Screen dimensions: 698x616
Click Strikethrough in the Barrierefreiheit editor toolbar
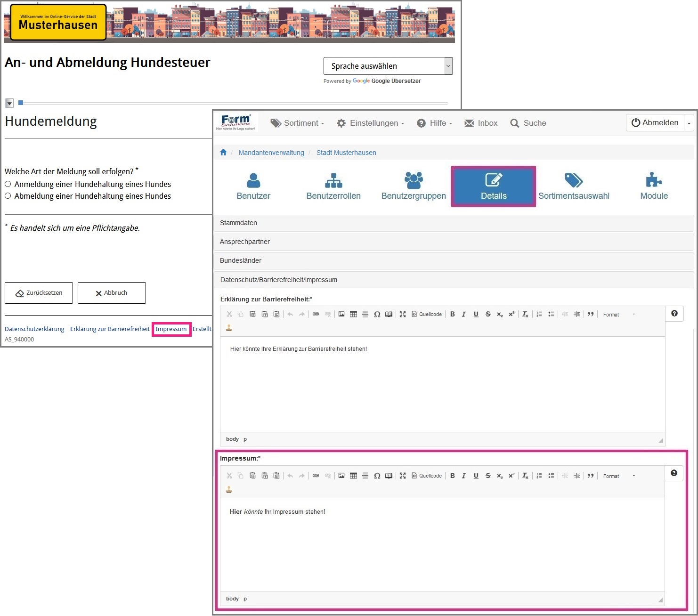coord(488,314)
